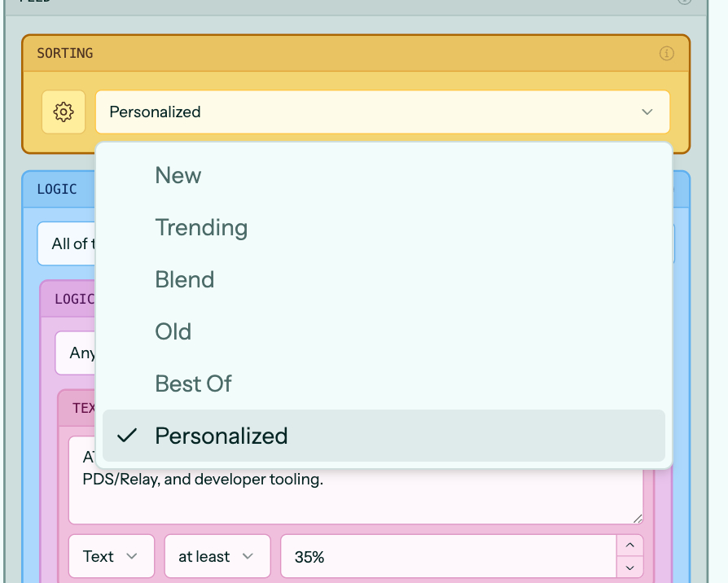Open the 'Any' nested logic dropdown
Screen dimensions: 728x583
coord(76,353)
